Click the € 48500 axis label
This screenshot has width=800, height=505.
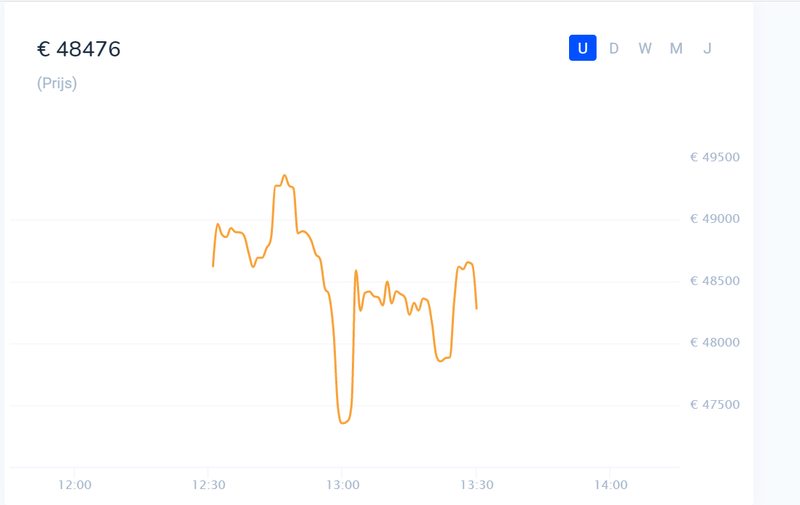[x=715, y=281]
